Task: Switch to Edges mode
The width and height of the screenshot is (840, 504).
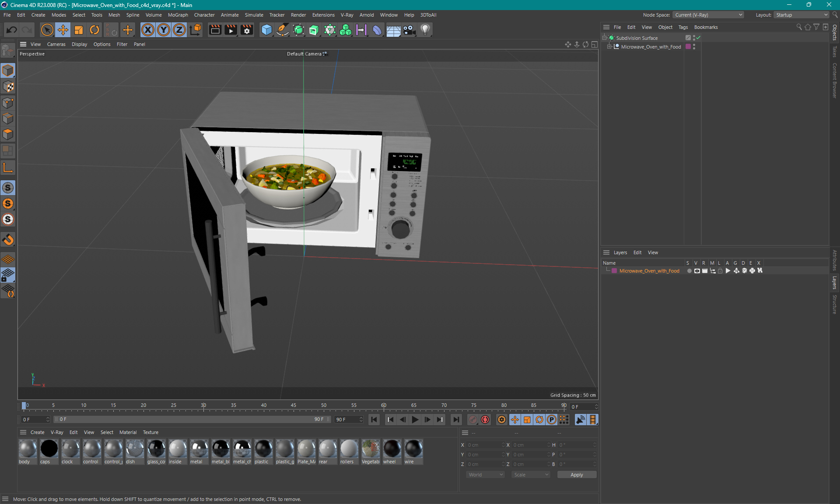Action: click(x=8, y=119)
